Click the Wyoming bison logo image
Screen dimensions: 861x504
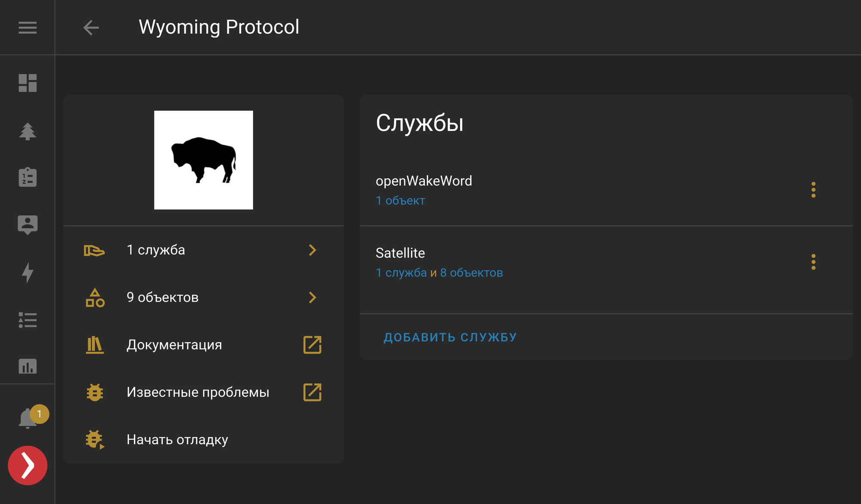[204, 160]
